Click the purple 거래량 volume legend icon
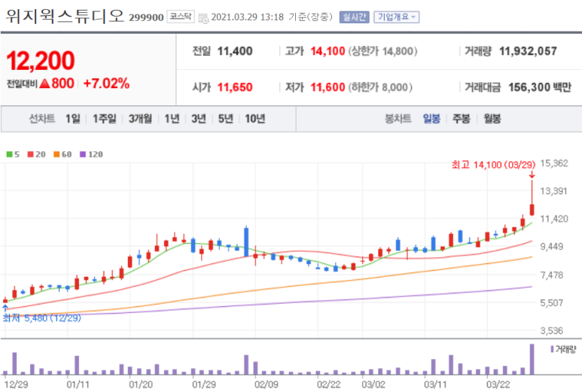582x392 pixels. click(553, 349)
